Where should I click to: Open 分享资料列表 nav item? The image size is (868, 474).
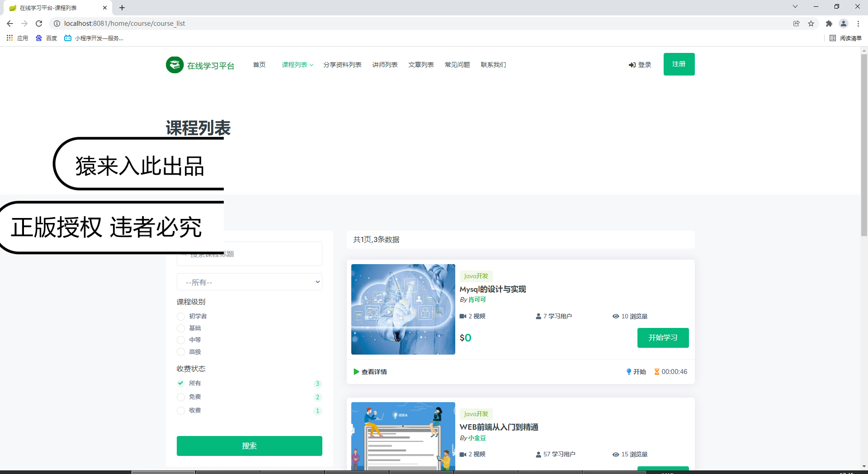[342, 65]
